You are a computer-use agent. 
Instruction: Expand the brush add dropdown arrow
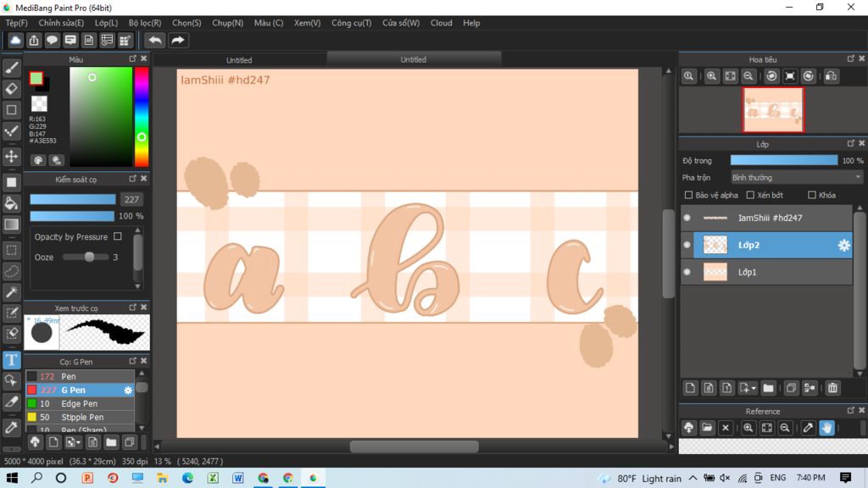pos(79,442)
